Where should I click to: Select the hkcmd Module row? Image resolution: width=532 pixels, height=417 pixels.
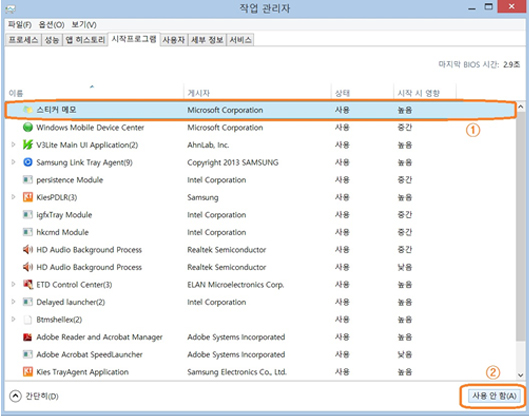tap(260, 232)
